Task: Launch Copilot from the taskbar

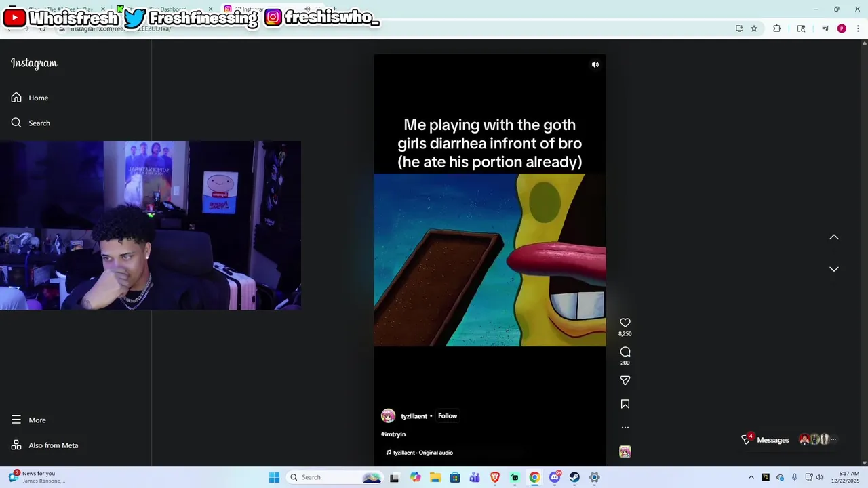Action: [x=415, y=477]
